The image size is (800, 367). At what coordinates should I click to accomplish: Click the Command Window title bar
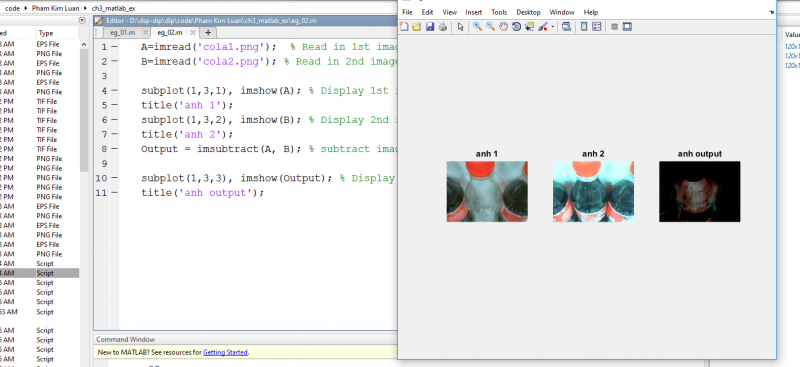point(245,339)
